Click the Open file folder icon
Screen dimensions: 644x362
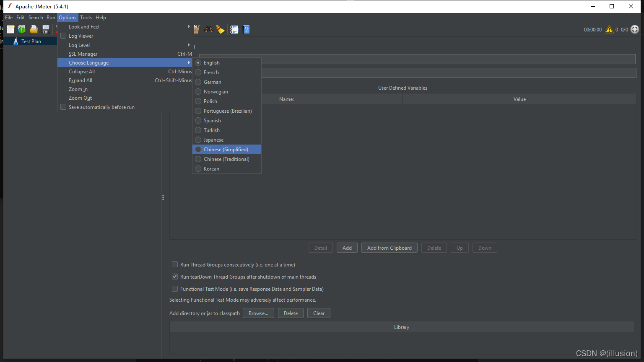pyautogui.click(x=34, y=29)
